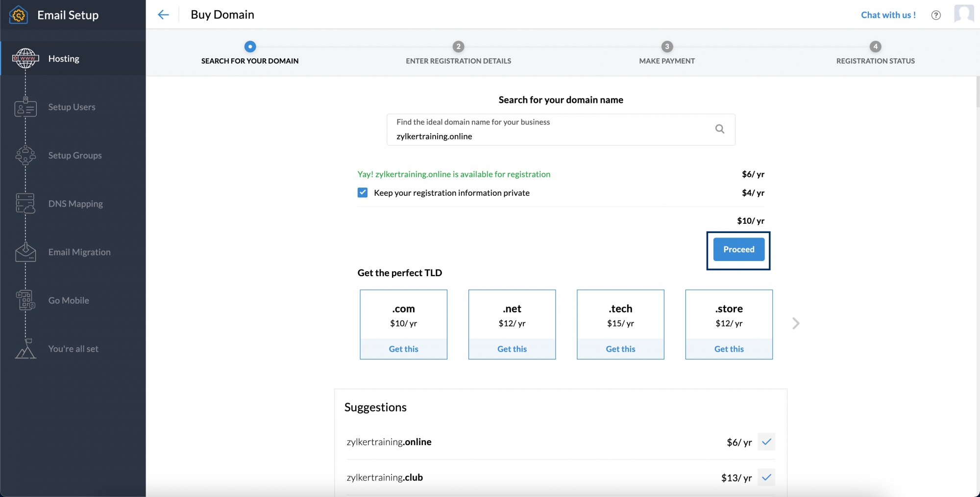The height and width of the screenshot is (497, 980).
Task: Open Setup Users from the sidebar
Action: point(25,107)
